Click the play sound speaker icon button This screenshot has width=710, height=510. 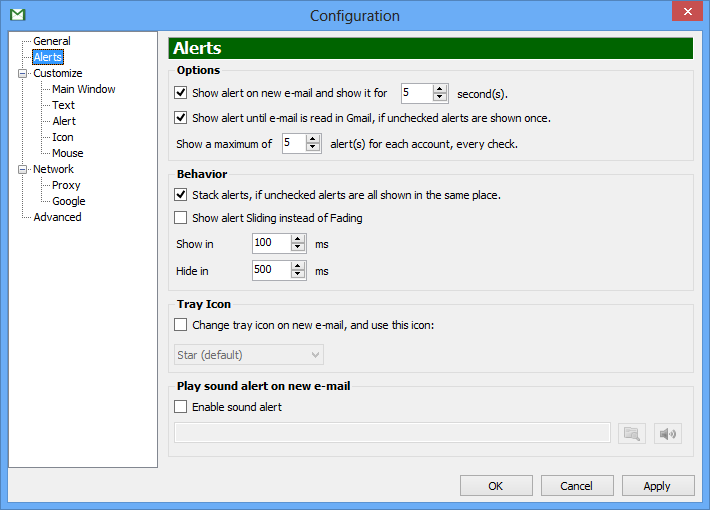tap(668, 434)
